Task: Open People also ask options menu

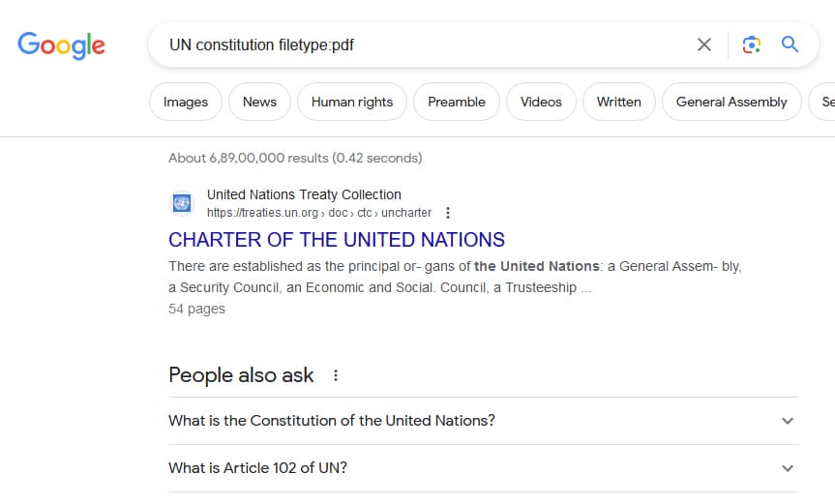Action: 336,375
